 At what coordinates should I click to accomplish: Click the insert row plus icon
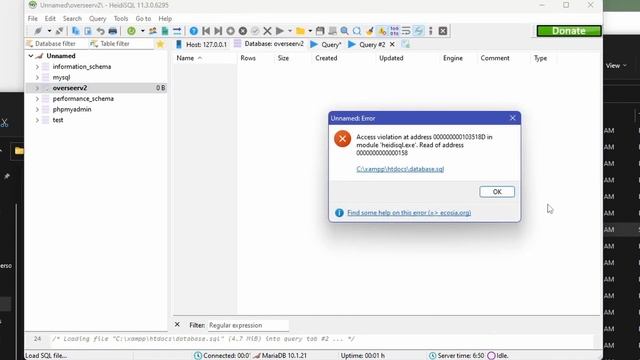[231, 31]
